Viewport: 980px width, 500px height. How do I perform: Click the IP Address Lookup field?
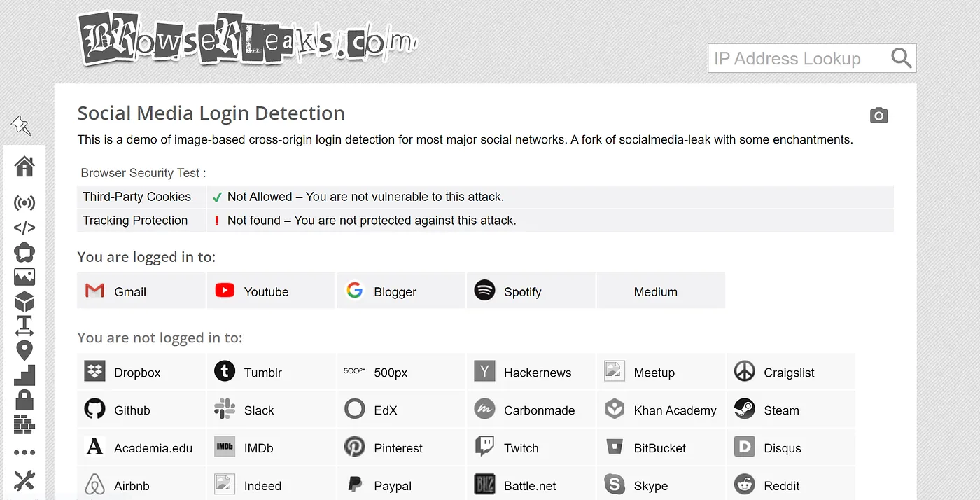point(795,59)
